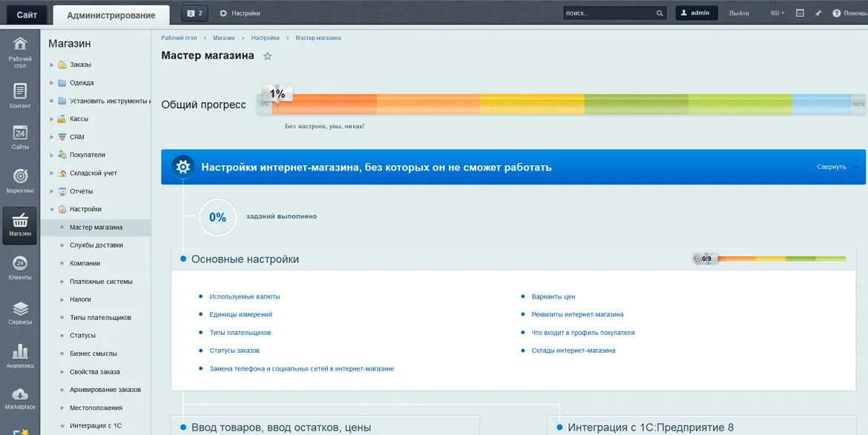Screen dimensions: 868x435
Task: Click the search magnifier icon
Action: coord(660,13)
